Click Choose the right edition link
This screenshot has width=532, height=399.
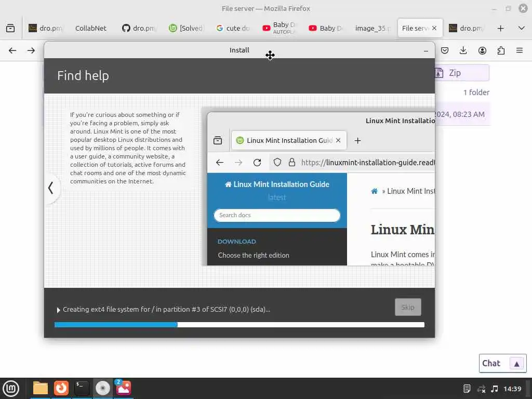pyautogui.click(x=254, y=255)
